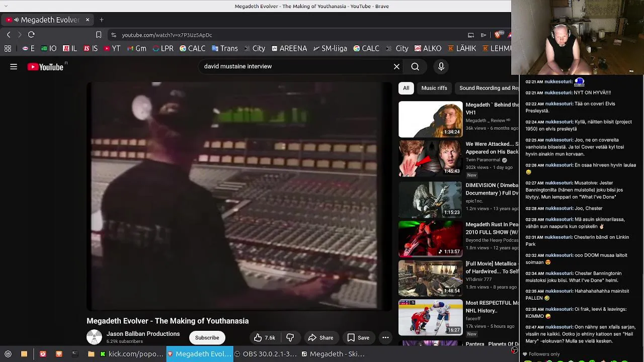
Task: Select the Megadeth Evolver browser tab
Action: [47, 20]
